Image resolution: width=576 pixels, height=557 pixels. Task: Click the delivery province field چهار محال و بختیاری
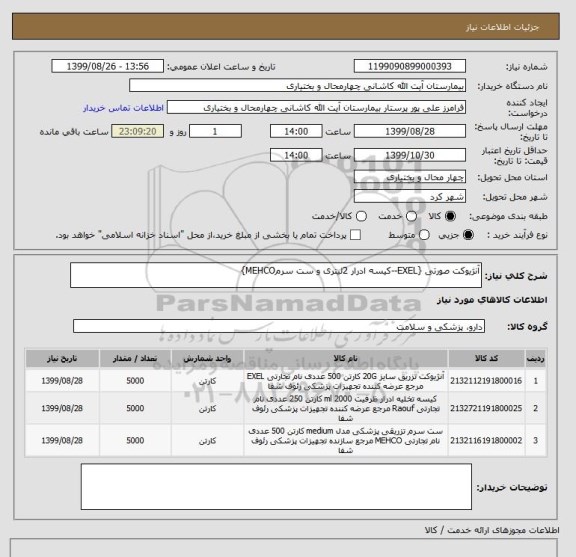point(410,177)
